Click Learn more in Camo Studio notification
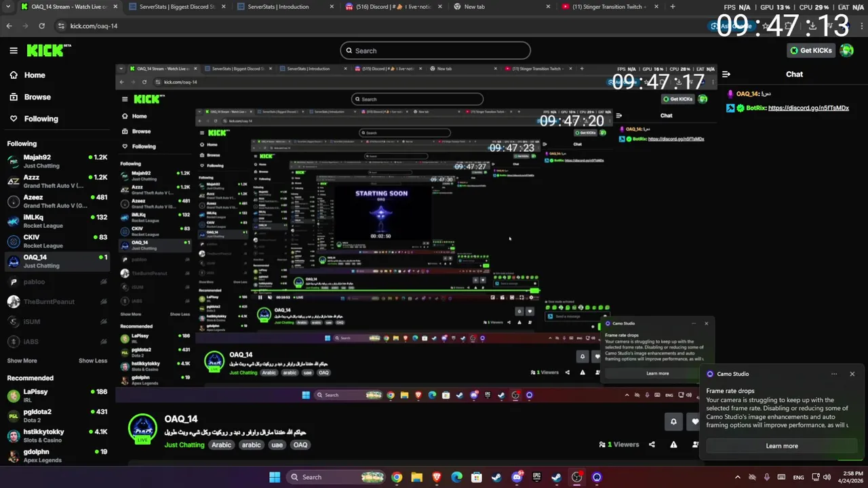 point(782,446)
